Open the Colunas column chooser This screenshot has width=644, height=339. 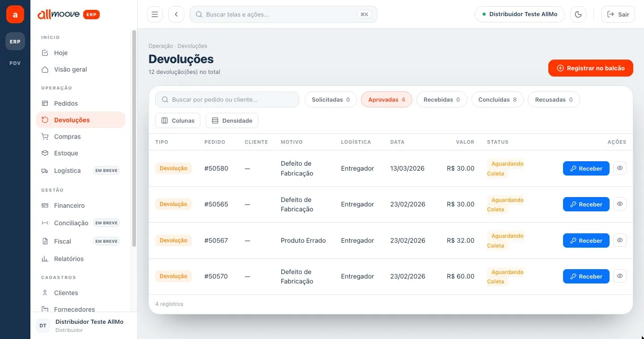point(178,120)
